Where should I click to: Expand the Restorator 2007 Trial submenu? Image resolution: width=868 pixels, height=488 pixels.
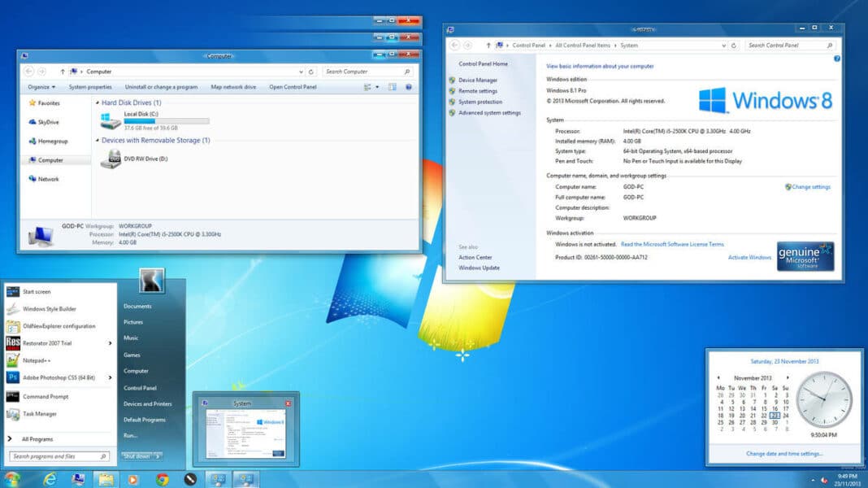(111, 343)
